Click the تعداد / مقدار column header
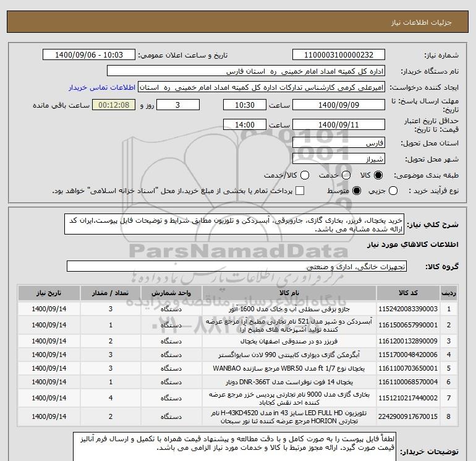The width and height of the screenshot is (476, 461). coord(111,293)
